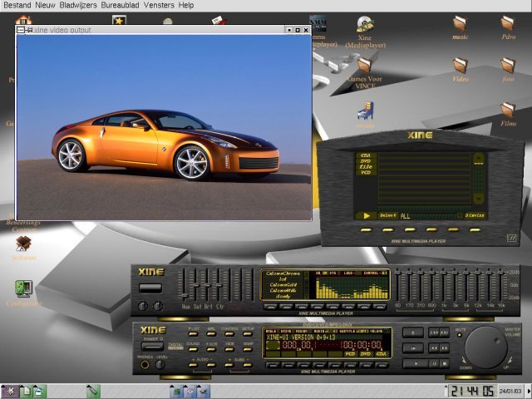Dismiss the xine playlist window
This screenshot has width=532, height=399.
[475, 216]
